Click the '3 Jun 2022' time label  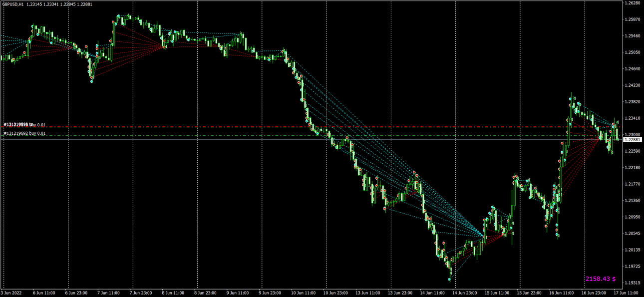[x=12, y=293]
